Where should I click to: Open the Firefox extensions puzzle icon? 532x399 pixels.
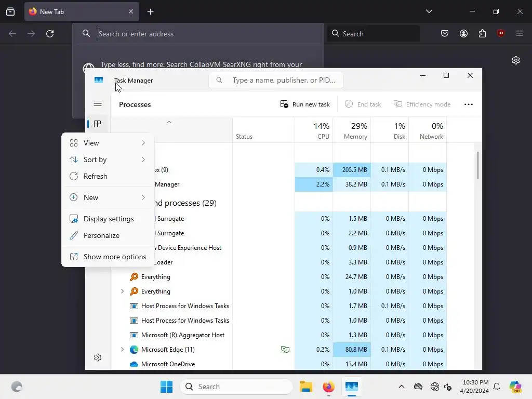(x=482, y=33)
